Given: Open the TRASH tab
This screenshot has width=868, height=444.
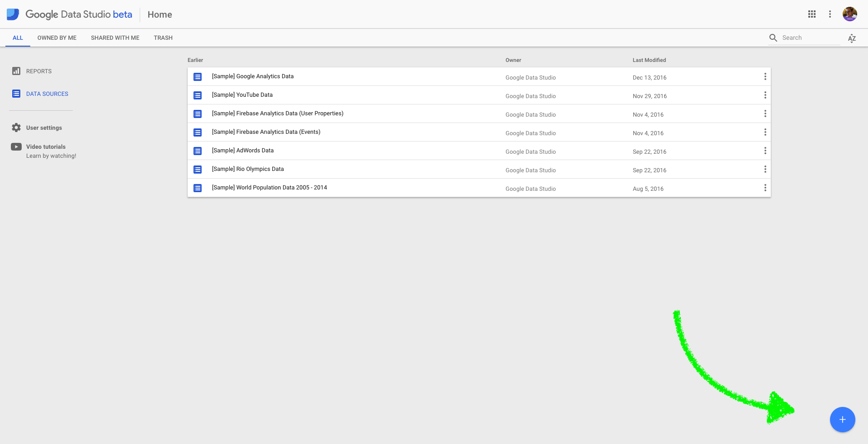Looking at the screenshot, I should (x=163, y=38).
